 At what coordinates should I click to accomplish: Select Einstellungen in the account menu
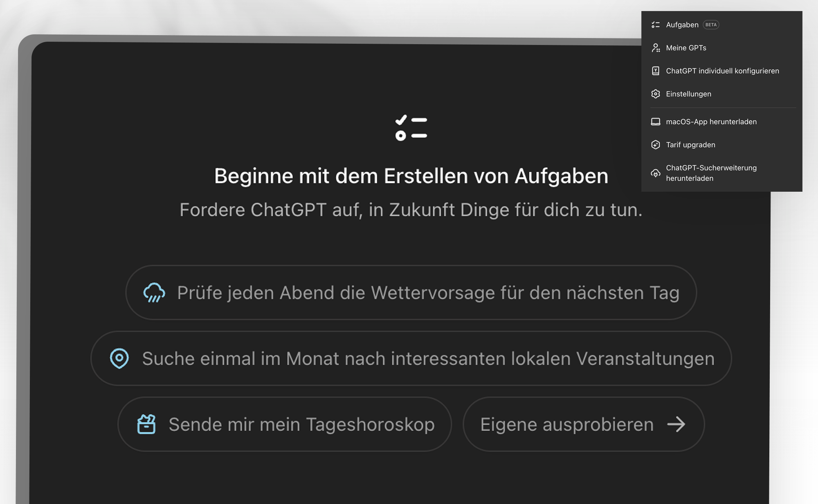(x=689, y=94)
